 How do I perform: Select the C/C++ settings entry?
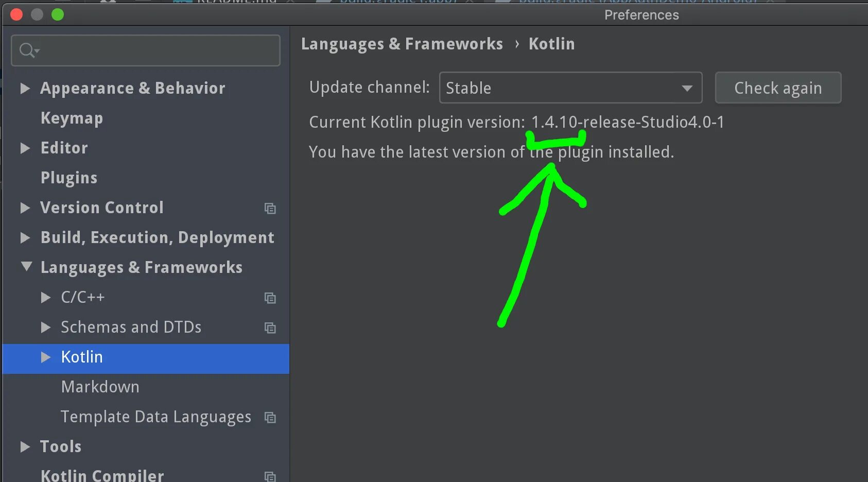pos(82,297)
